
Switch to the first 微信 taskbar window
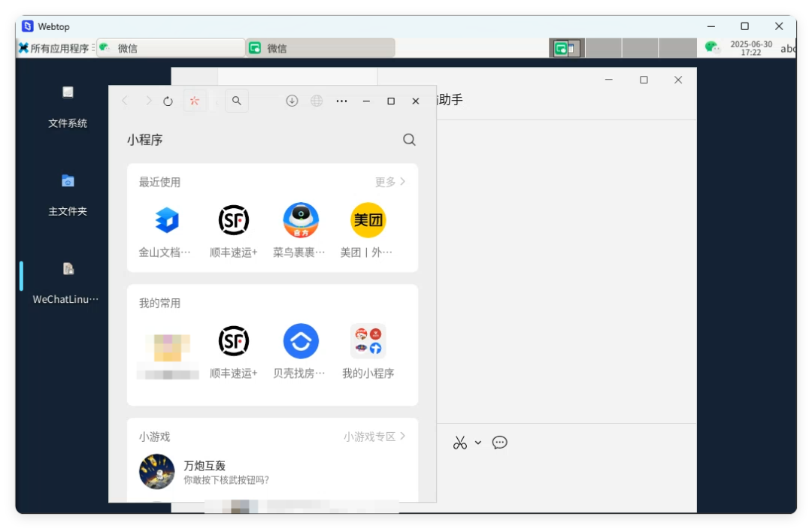[171, 48]
